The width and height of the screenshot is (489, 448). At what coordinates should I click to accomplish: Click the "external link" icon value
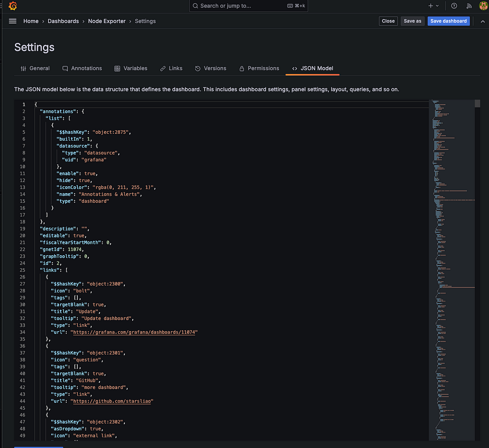(x=94, y=436)
